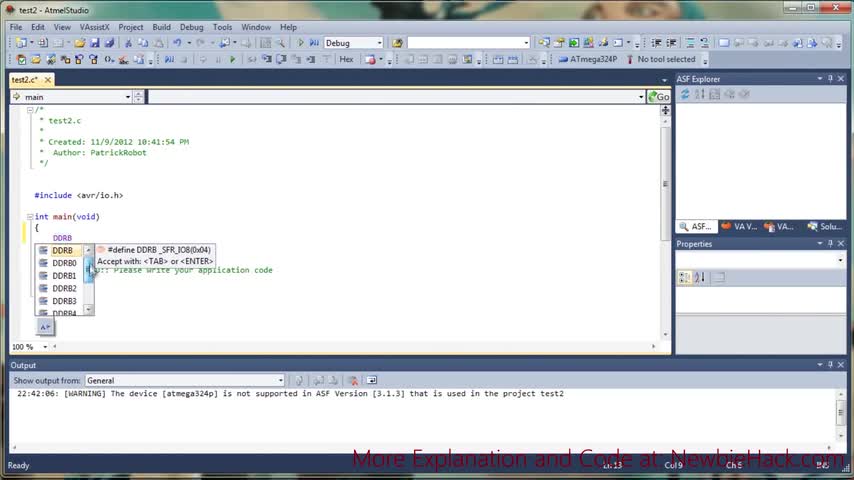The image size is (854, 480).
Task: Pin the Properties panel
Action: click(830, 244)
